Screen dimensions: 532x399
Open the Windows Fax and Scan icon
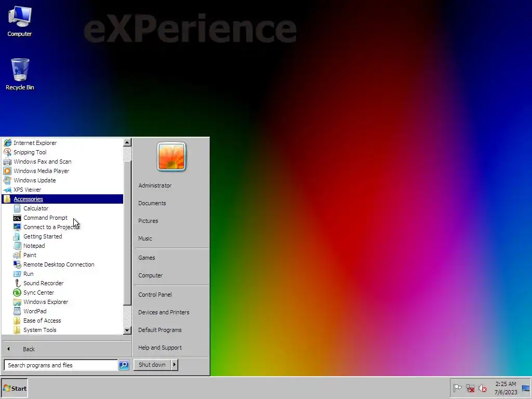click(x=7, y=162)
